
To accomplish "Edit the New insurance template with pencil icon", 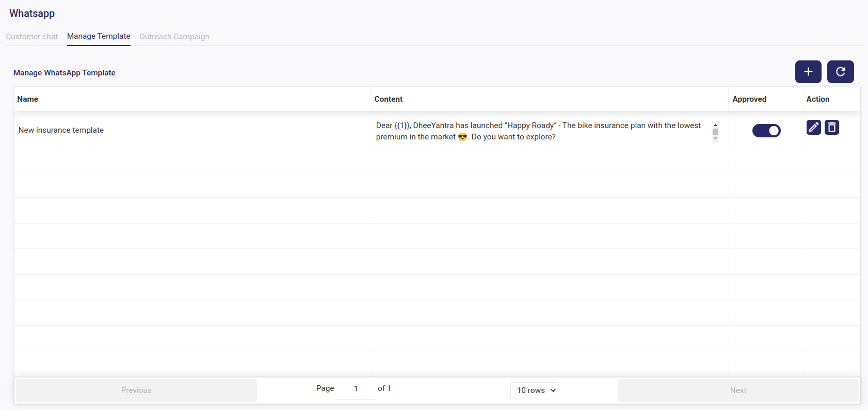I will (813, 127).
